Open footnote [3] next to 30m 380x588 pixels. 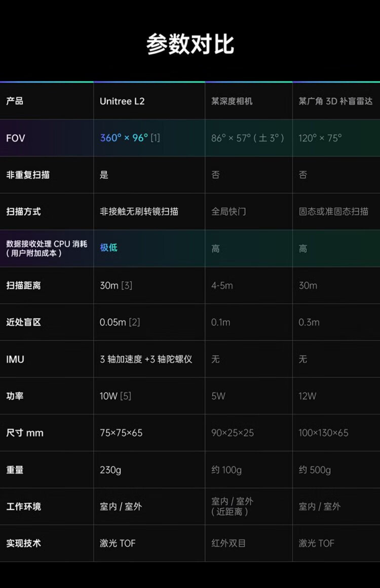(x=127, y=286)
